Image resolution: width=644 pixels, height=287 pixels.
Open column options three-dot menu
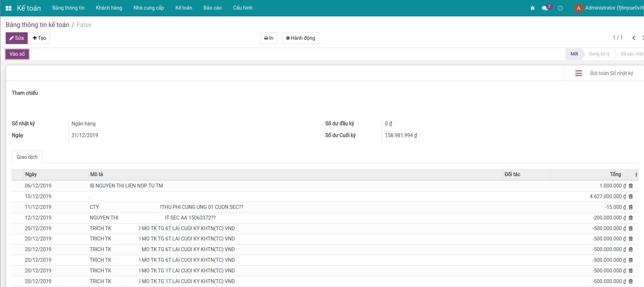coord(636,174)
